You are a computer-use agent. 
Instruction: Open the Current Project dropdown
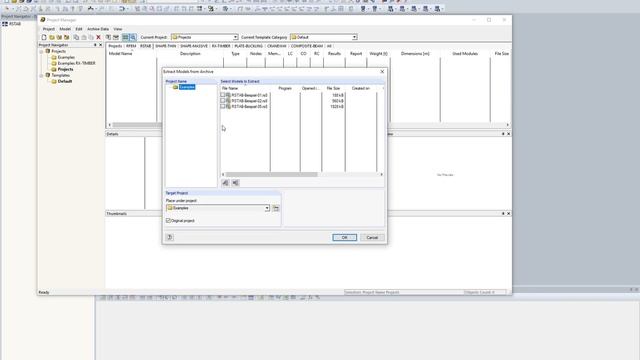[x=236, y=37]
